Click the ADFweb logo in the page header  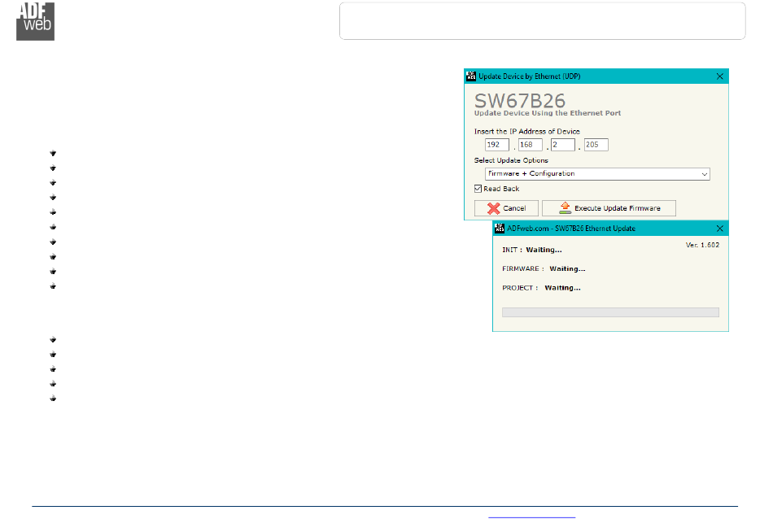coord(35,20)
